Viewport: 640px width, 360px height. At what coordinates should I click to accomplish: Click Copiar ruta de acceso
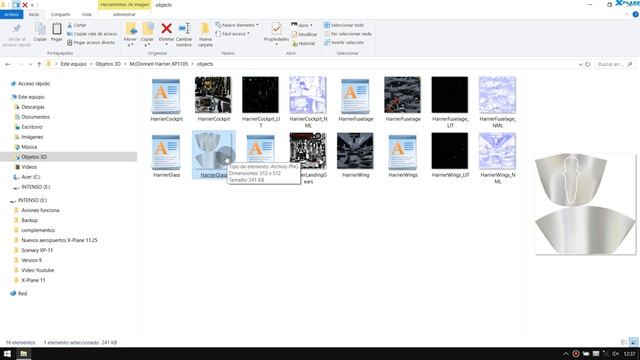(92, 34)
